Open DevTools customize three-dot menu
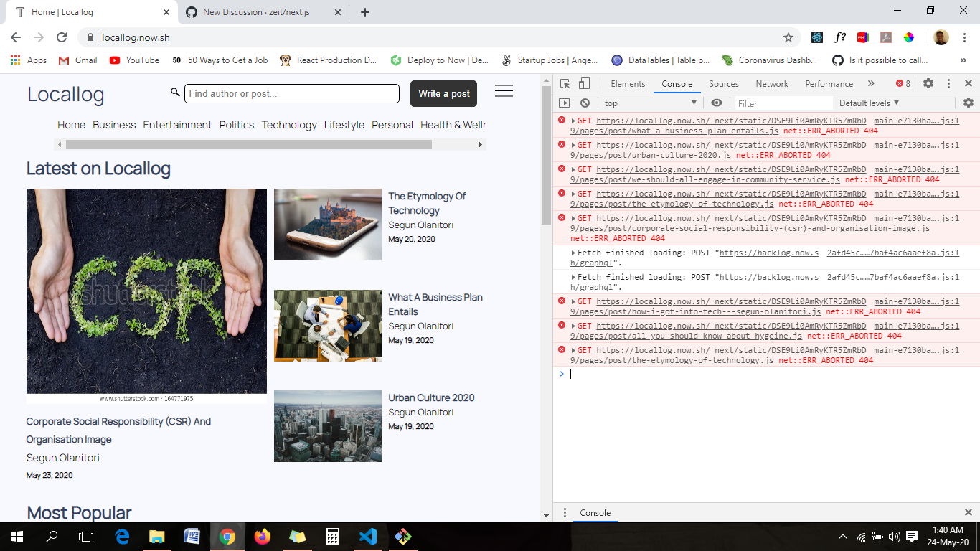 point(948,83)
